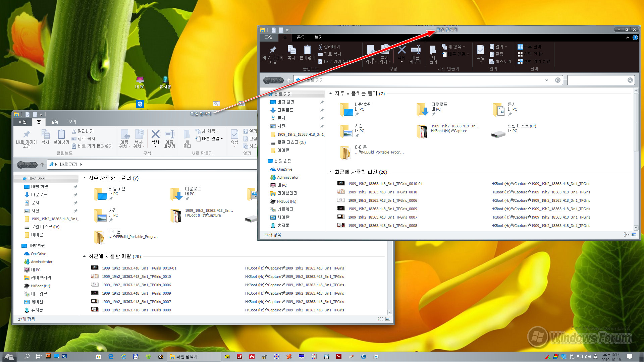
Task: Open address bar history dropdown in dark-ribbon window
Action: pos(547,80)
